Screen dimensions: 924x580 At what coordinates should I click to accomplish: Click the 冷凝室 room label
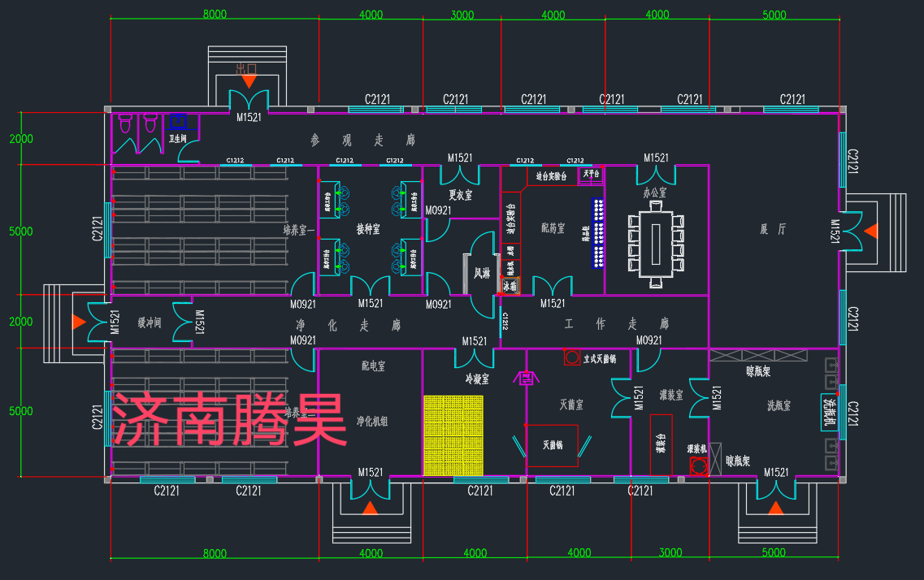click(477, 379)
